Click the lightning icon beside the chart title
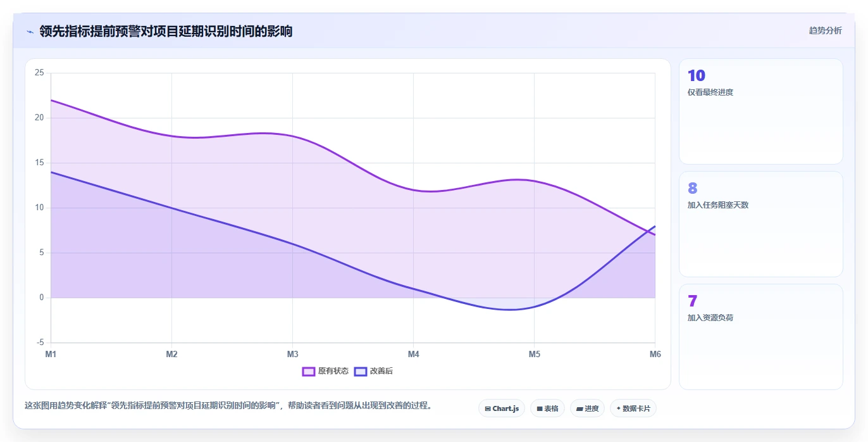 pos(30,31)
